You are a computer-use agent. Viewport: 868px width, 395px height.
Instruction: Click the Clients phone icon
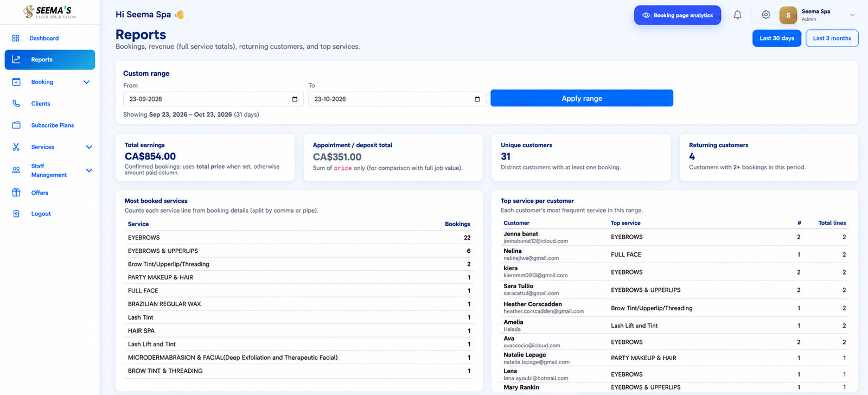tap(16, 104)
